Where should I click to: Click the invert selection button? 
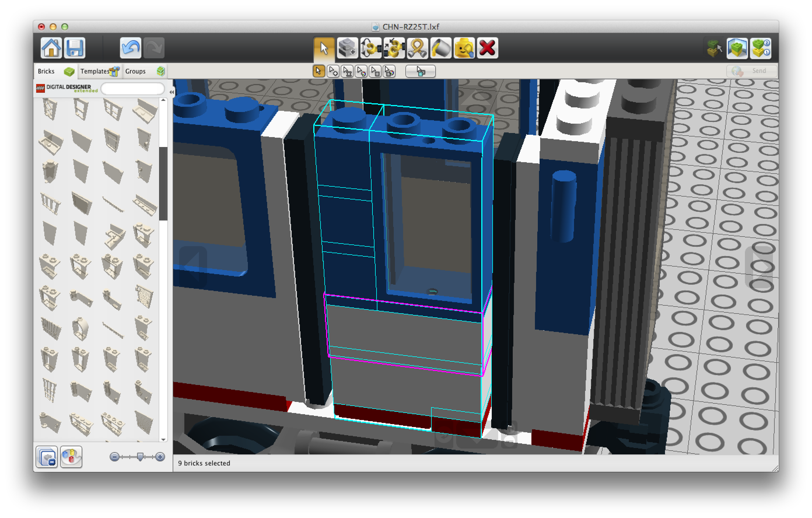(420, 71)
